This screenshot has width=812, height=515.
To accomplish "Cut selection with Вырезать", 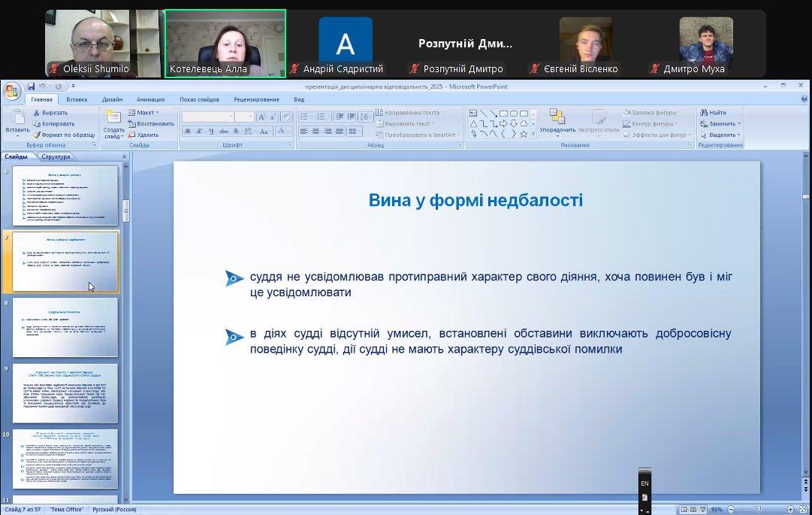I will click(x=54, y=113).
